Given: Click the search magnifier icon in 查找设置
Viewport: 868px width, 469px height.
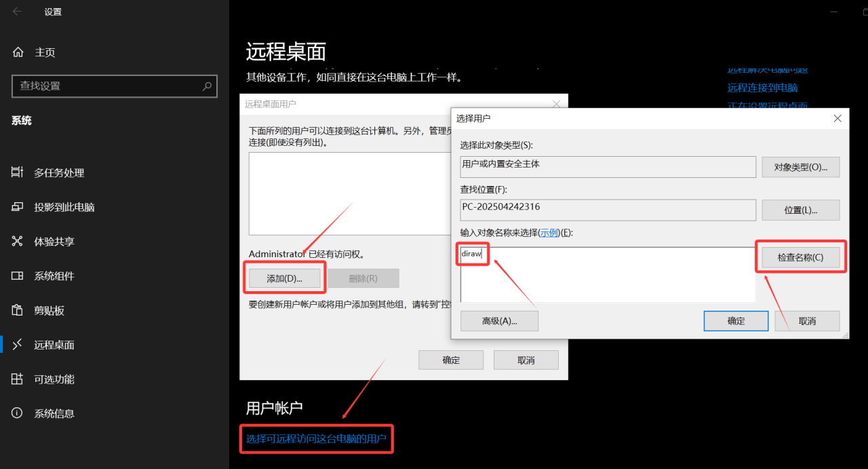Looking at the screenshot, I should (x=207, y=86).
